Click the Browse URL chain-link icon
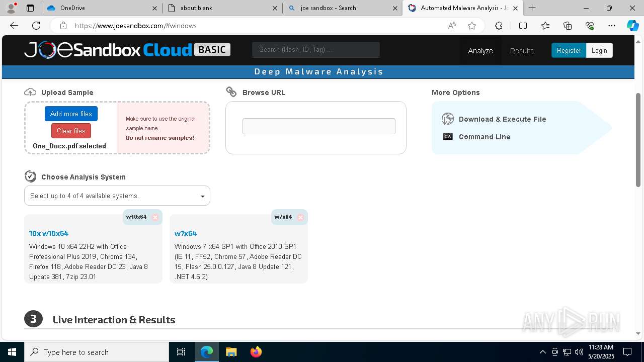 click(x=231, y=92)
